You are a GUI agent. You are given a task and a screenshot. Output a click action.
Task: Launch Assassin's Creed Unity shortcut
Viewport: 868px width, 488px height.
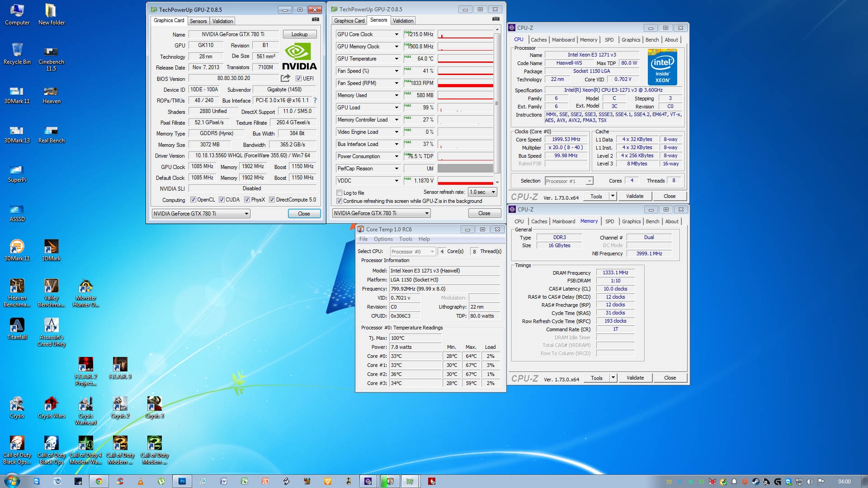[51, 332]
